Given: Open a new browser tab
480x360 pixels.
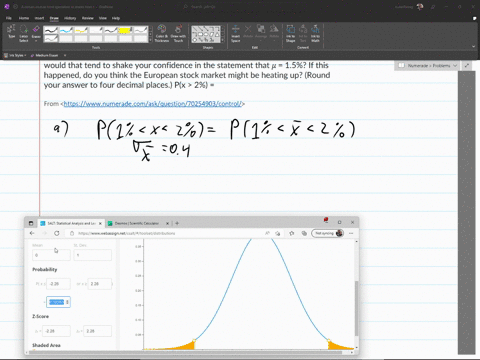Looking at the screenshot, I should pos(177,223).
